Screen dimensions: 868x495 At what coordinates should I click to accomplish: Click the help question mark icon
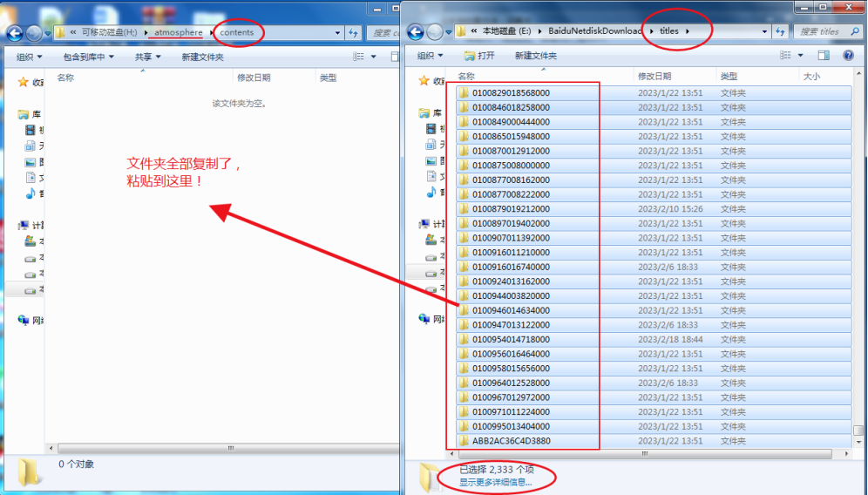click(x=848, y=56)
